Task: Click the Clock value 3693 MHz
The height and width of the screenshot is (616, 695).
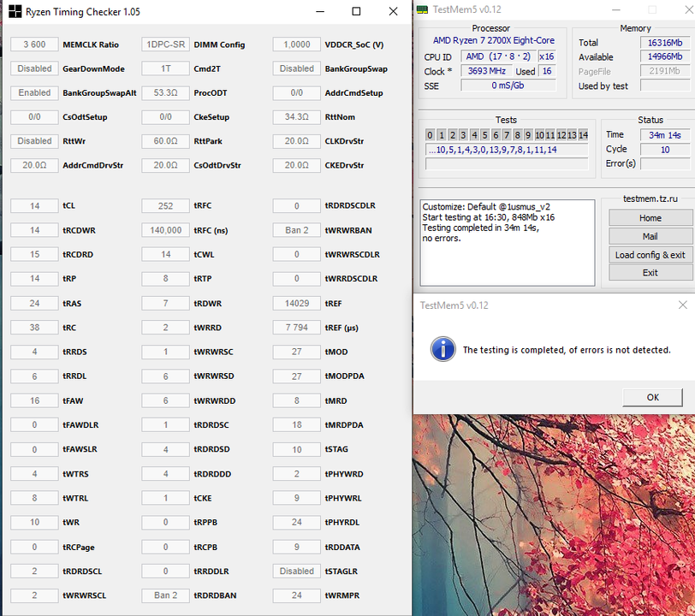Action: (487, 71)
